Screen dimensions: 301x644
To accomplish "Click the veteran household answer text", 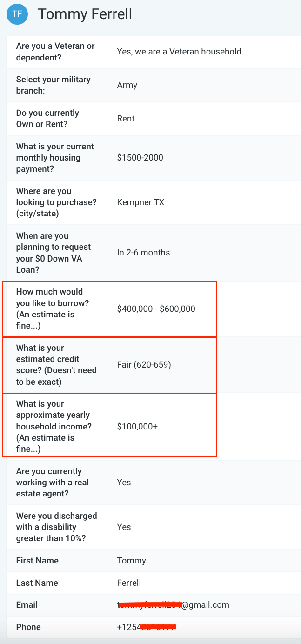I will [180, 52].
